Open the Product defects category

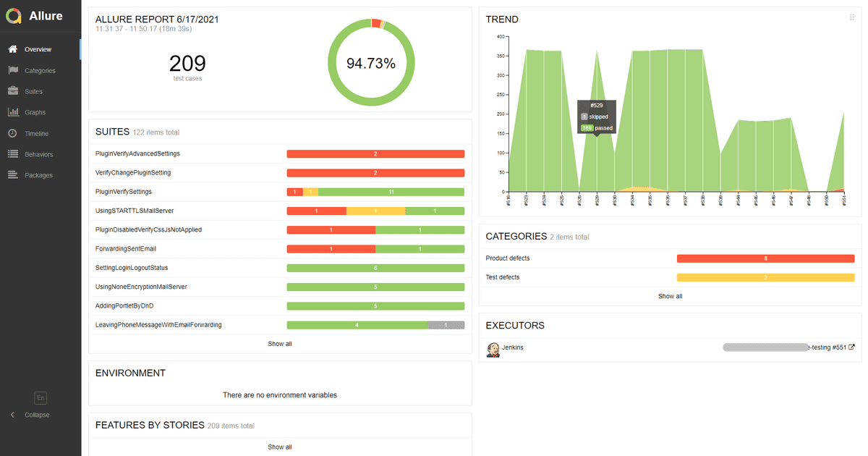tap(509, 258)
